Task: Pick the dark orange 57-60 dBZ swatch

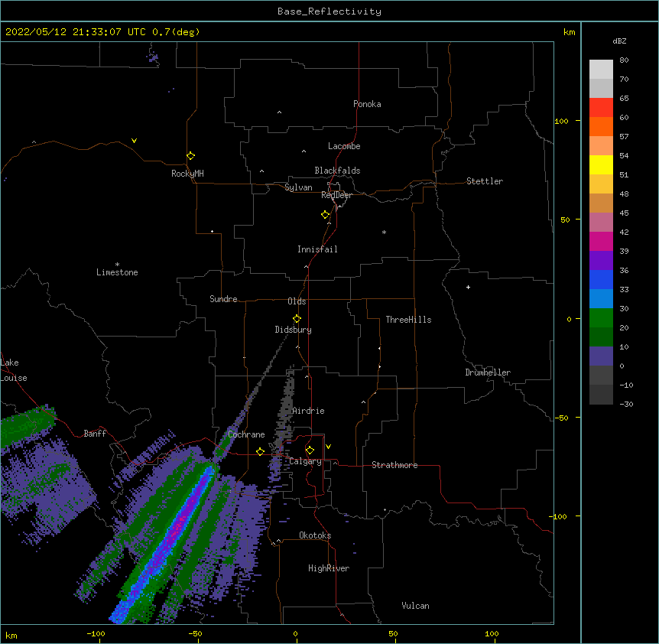Action: tap(601, 126)
